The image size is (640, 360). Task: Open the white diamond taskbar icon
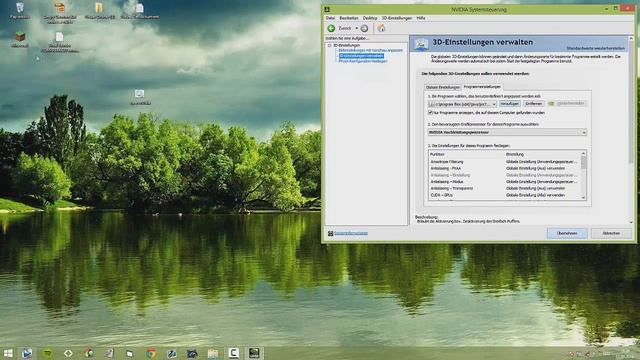pos(68,353)
